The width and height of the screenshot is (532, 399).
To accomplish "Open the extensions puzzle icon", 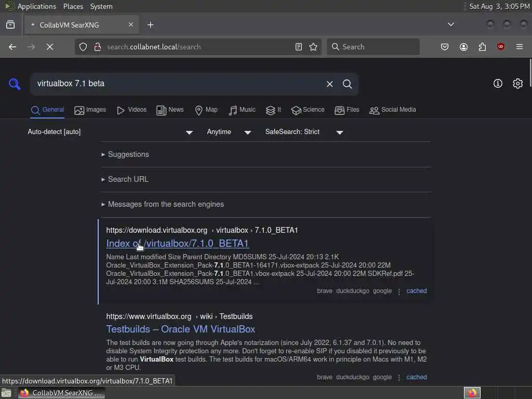I will click(x=482, y=47).
